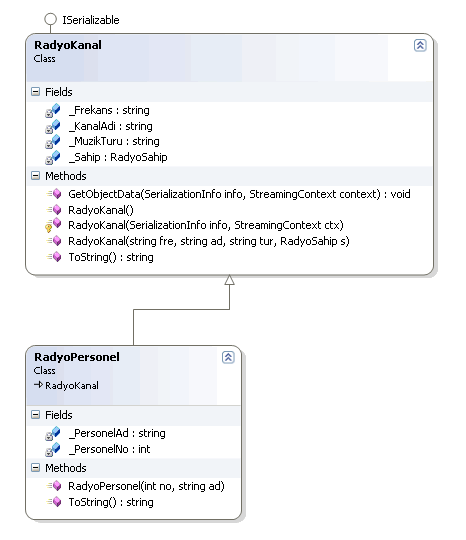Collapse the Fields section in RadyoKanal
This screenshot has width=466, height=540.
point(35,92)
